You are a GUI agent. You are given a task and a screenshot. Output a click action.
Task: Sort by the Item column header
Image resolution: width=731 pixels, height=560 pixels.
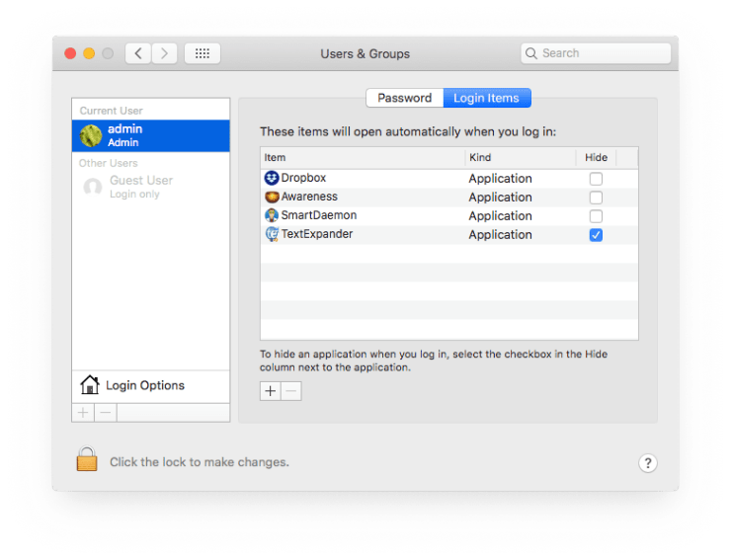click(x=363, y=158)
